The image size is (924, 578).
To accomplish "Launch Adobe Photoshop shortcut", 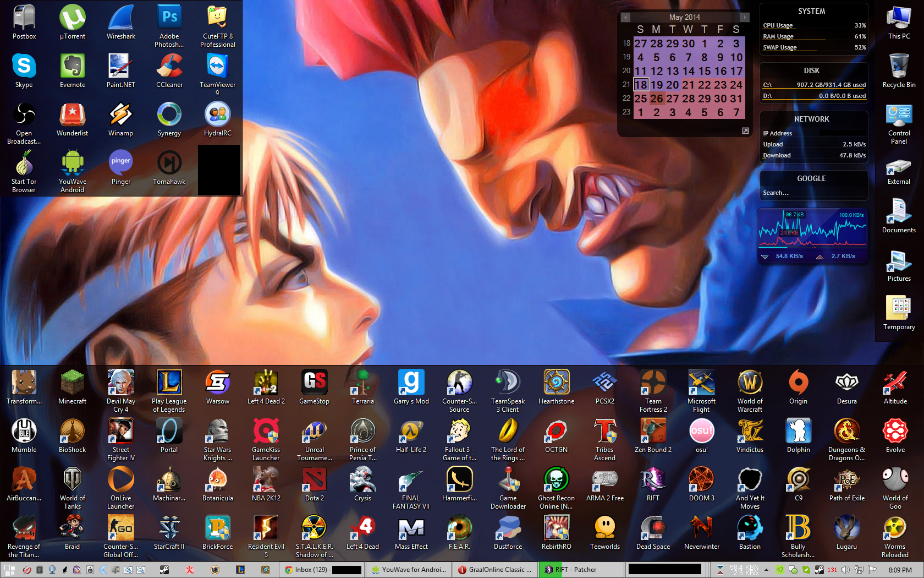I will (169, 26).
